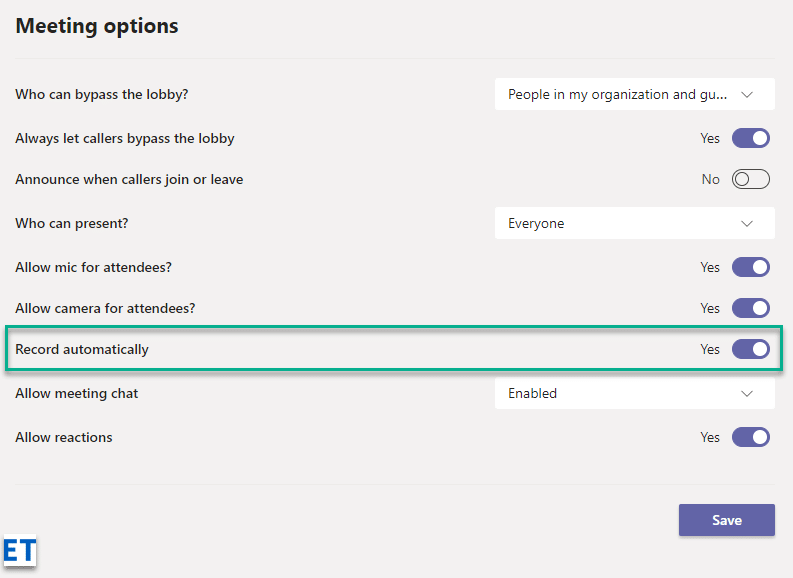This screenshot has width=793, height=578.
Task: Click the 'No' status text beside announce toggle
Action: 710,180
